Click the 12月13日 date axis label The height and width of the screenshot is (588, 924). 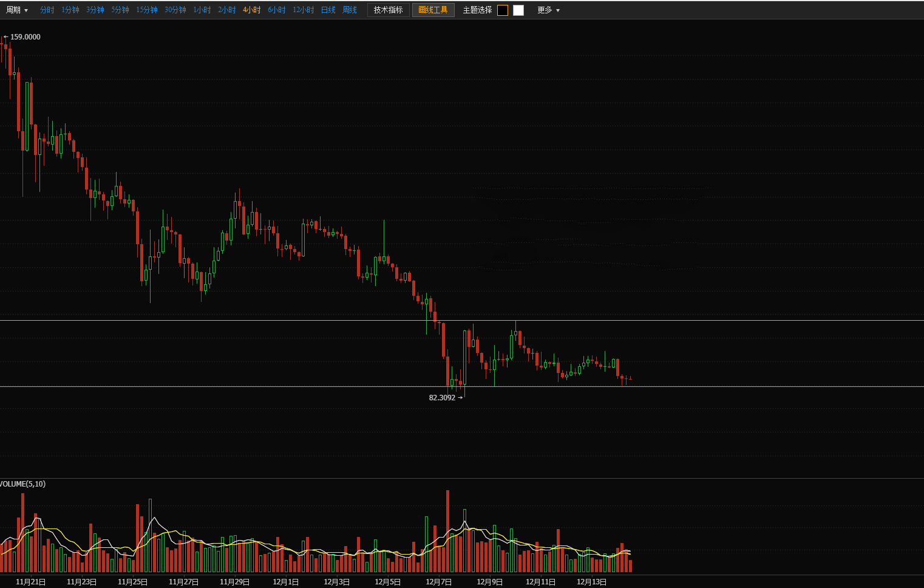592,582
